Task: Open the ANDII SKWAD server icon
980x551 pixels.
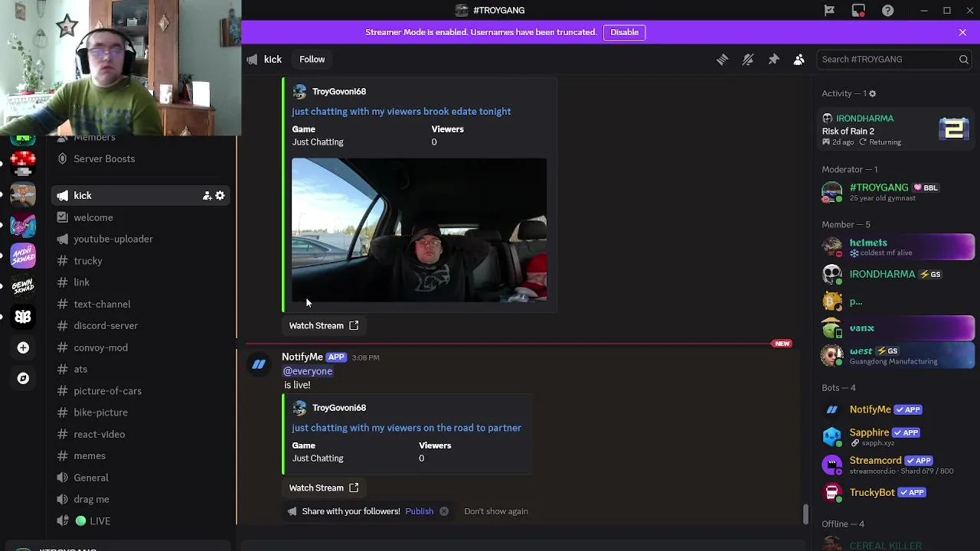Action: pos(23,256)
